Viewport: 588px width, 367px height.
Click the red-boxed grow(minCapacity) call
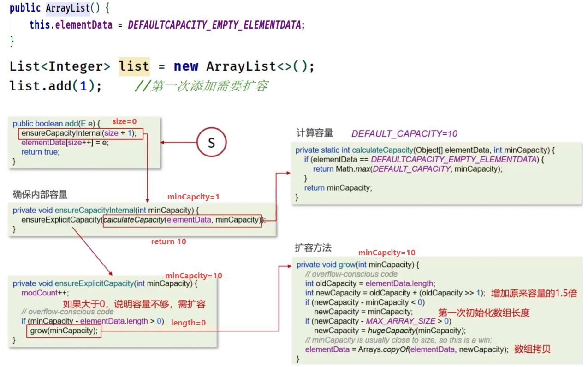pyautogui.click(x=64, y=331)
